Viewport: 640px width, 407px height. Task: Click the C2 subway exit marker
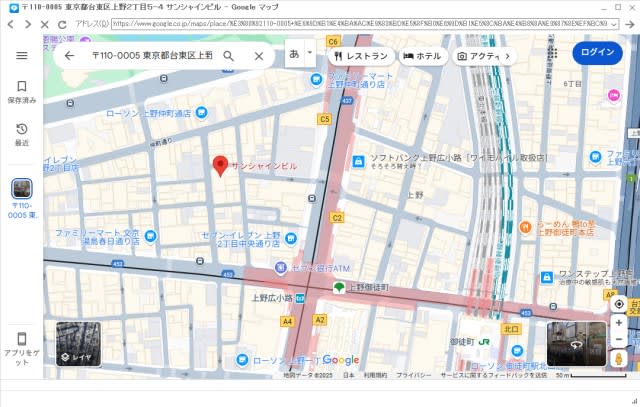pyautogui.click(x=337, y=218)
